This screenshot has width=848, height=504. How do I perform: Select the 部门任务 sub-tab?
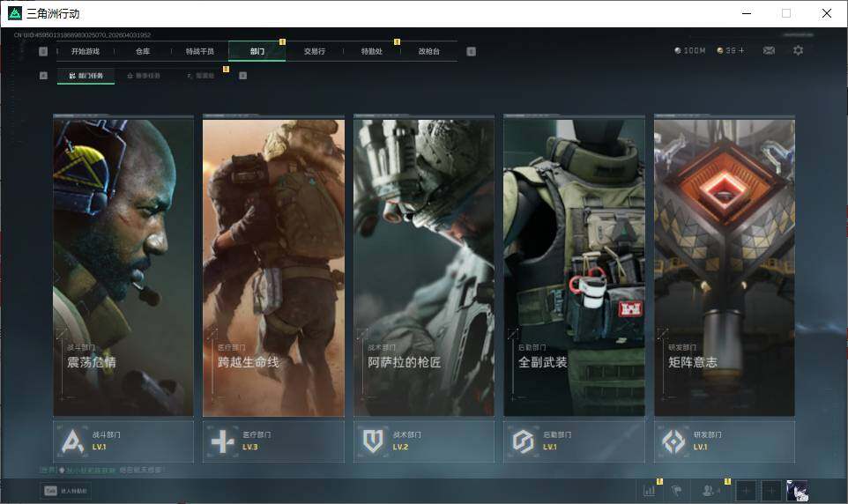coord(86,76)
